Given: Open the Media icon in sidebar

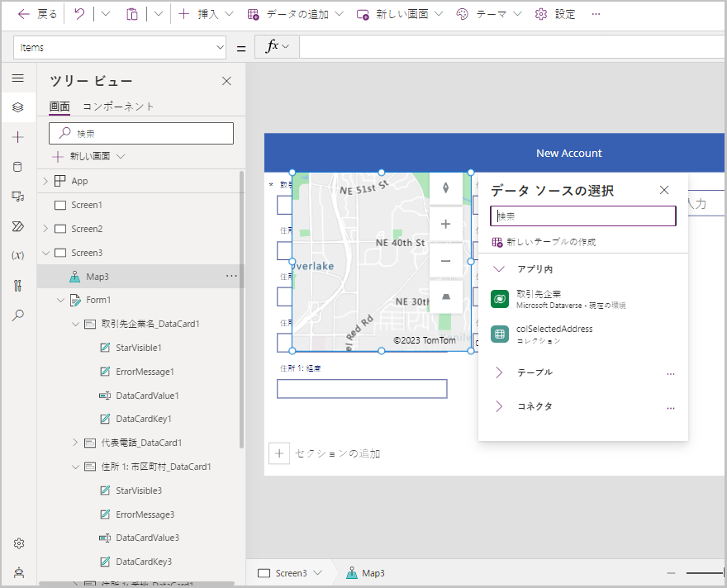Looking at the screenshot, I should (17, 196).
